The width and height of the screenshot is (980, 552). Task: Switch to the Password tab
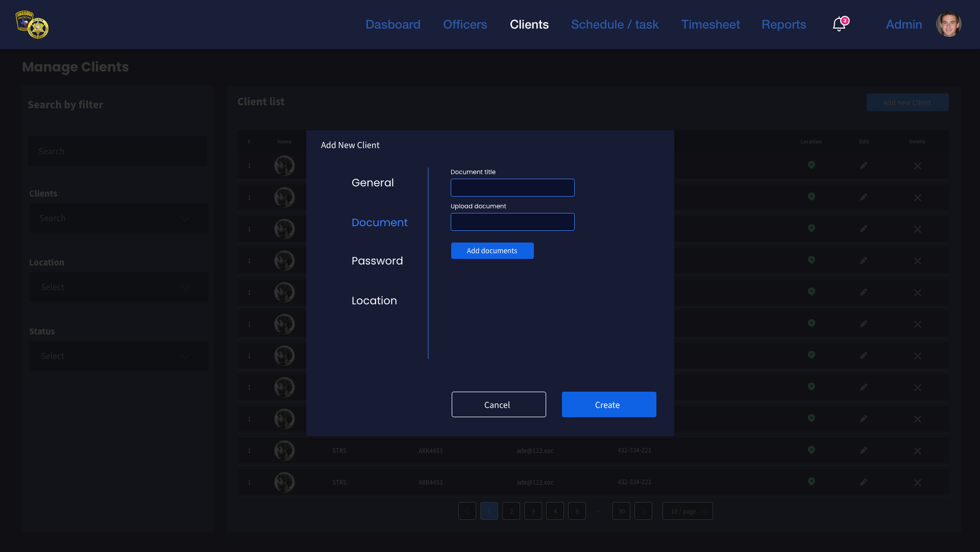377,261
